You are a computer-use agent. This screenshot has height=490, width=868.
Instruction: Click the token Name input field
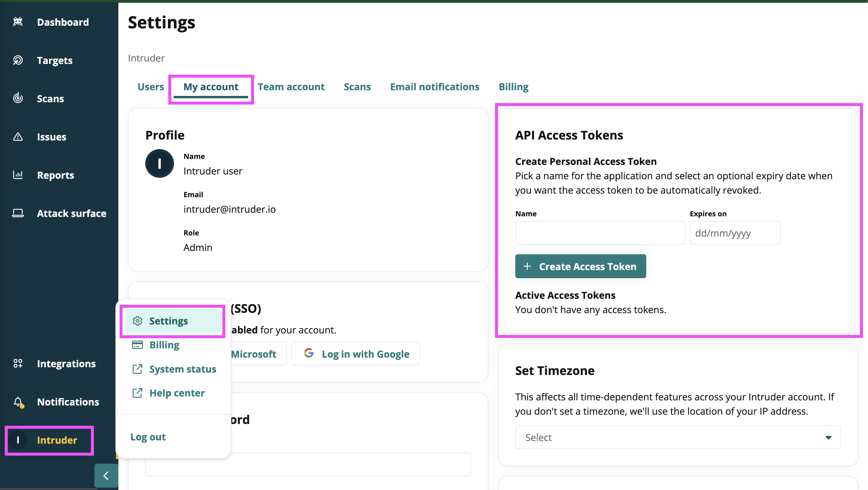click(x=600, y=233)
